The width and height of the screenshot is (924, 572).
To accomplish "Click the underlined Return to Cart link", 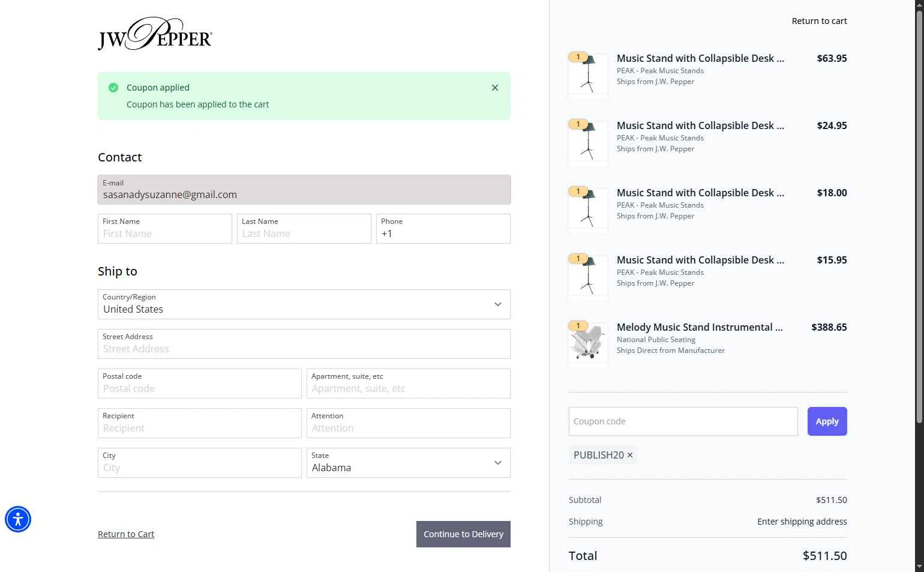I will click(x=126, y=534).
